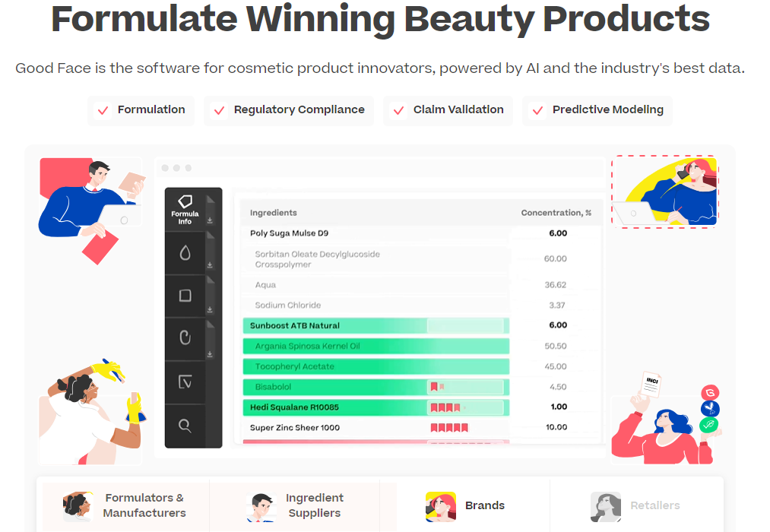Click the Ingredient Suppliers avatar icon
The image size is (770, 532).
click(x=261, y=507)
